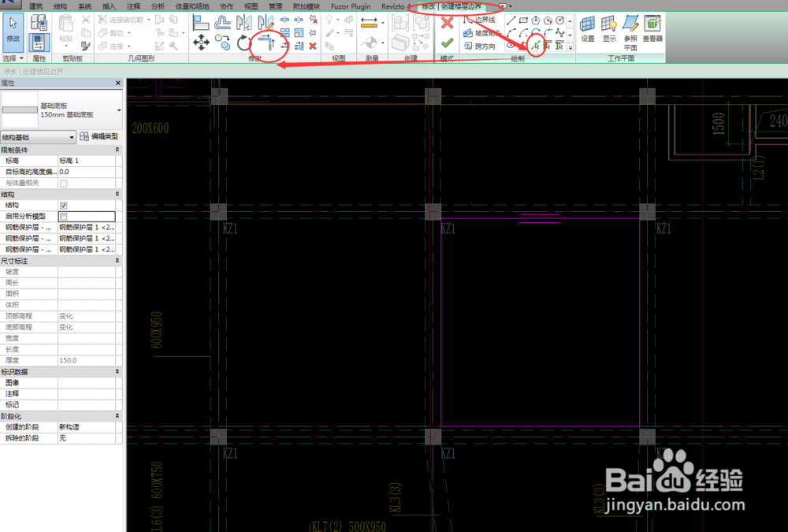The image size is (788, 532).
Task: Click the Show work plane icon (显示)
Action: click(x=609, y=28)
